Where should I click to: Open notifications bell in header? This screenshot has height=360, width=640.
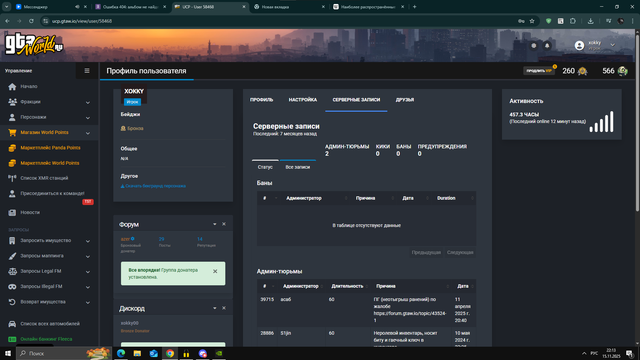tap(547, 46)
